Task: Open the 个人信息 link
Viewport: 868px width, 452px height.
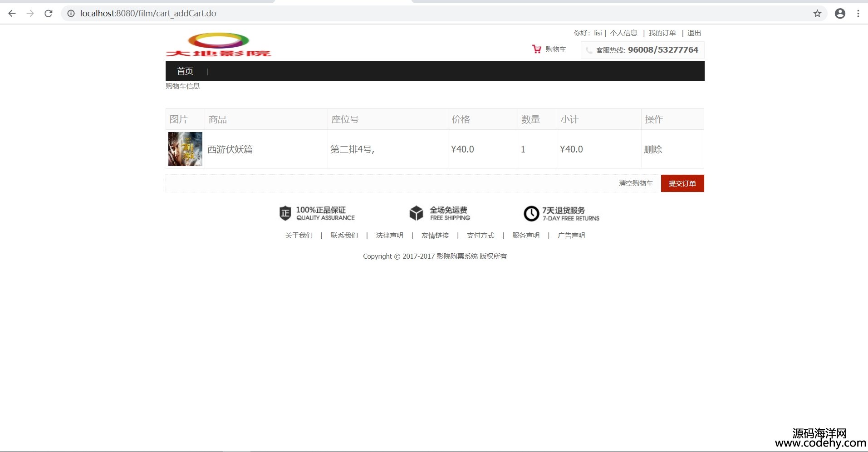Action: (623, 33)
